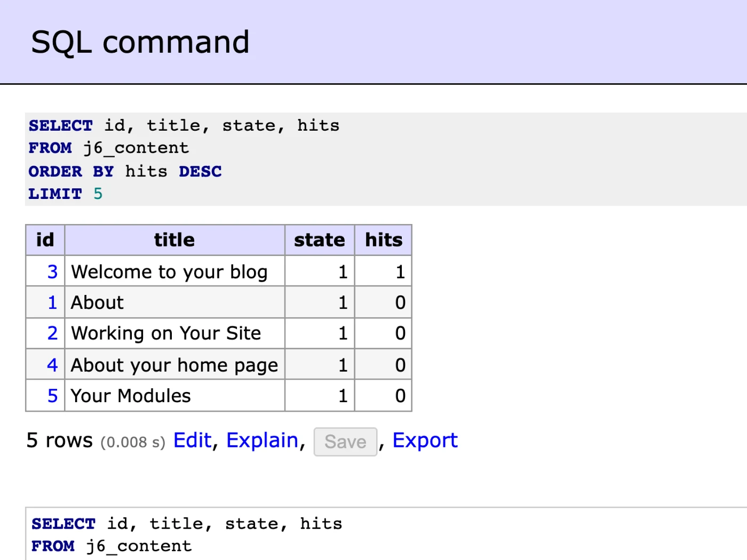Open the Edit link below the results

193,441
